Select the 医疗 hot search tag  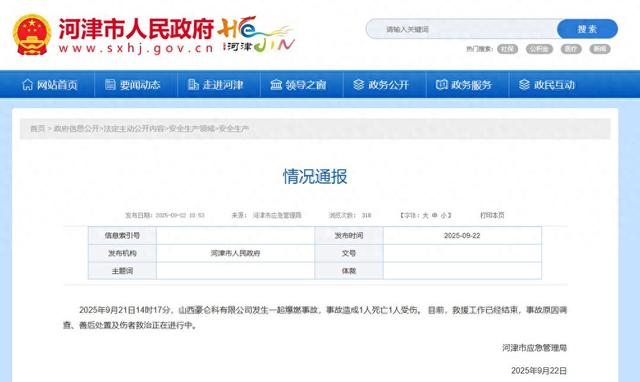(x=571, y=49)
